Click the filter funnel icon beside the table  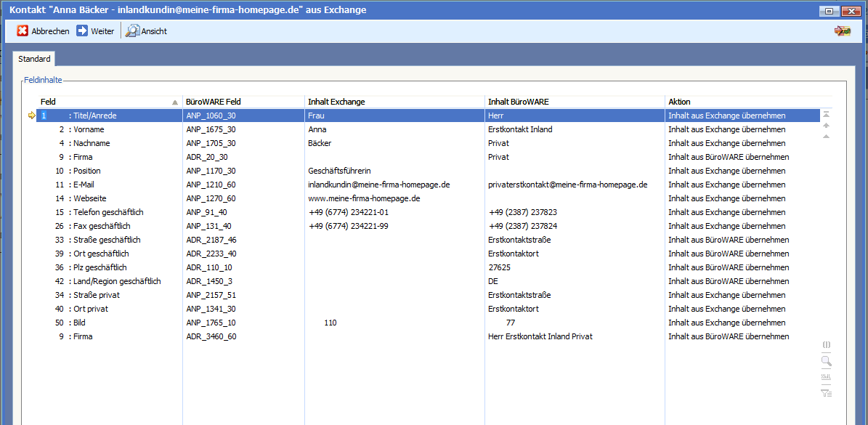pyautogui.click(x=826, y=393)
